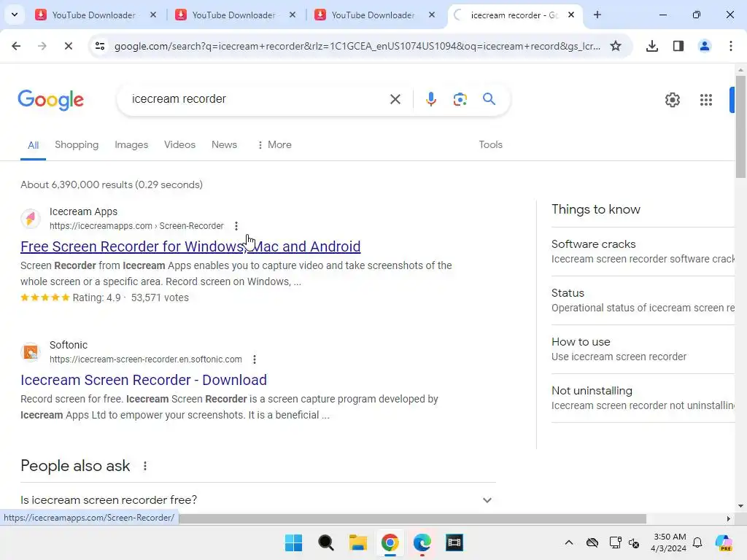This screenshot has height=560, width=747.
Task: Open the notifications bell
Action: [697, 542]
